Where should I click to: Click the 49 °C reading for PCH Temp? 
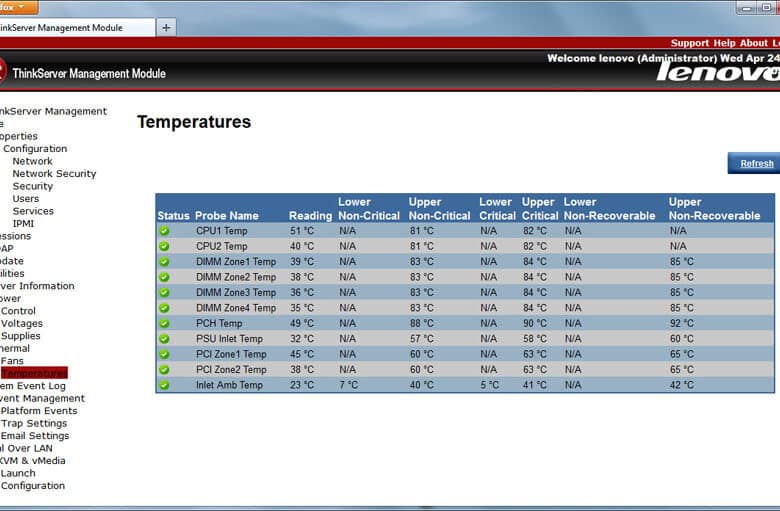point(302,323)
